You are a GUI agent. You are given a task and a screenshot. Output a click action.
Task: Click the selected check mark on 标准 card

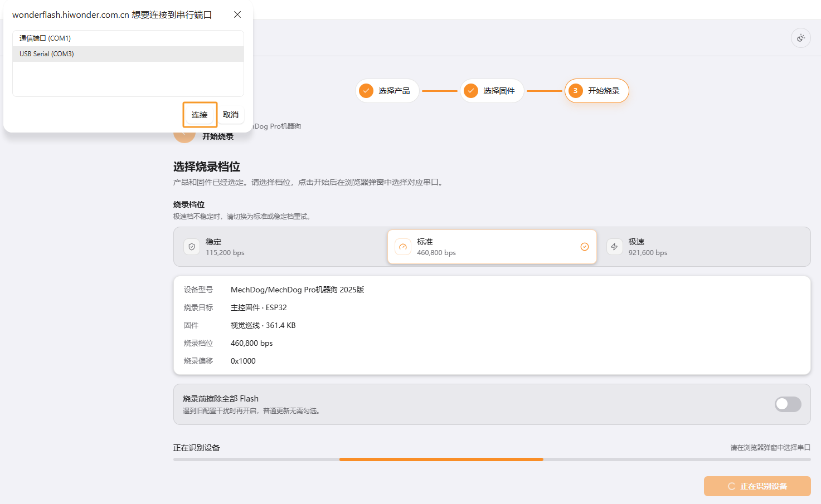(585, 247)
